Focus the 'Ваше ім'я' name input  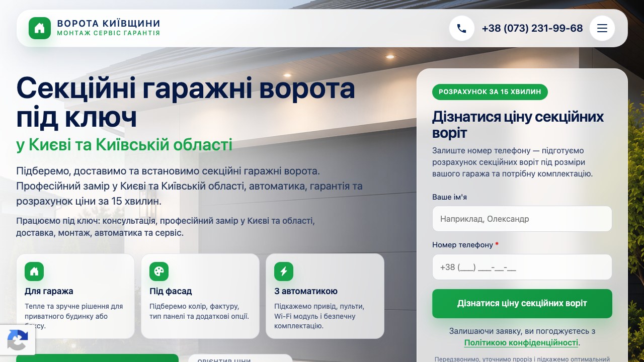pyautogui.click(x=522, y=219)
